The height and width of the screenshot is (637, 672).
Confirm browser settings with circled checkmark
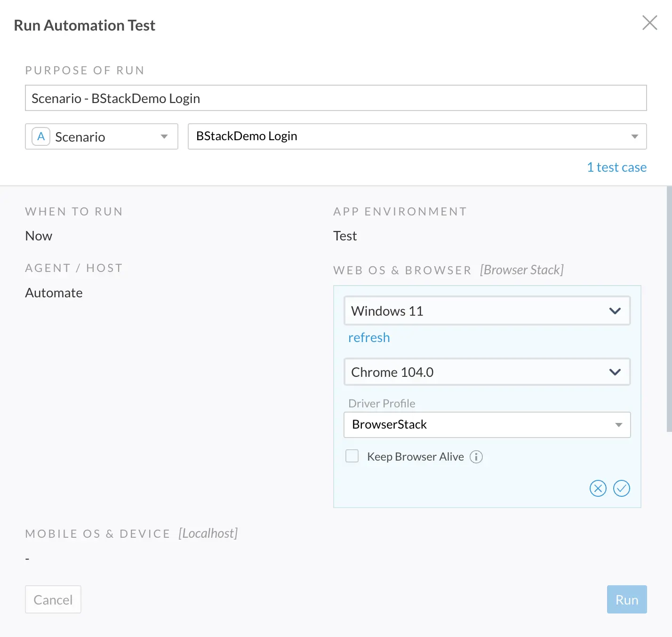(x=621, y=488)
